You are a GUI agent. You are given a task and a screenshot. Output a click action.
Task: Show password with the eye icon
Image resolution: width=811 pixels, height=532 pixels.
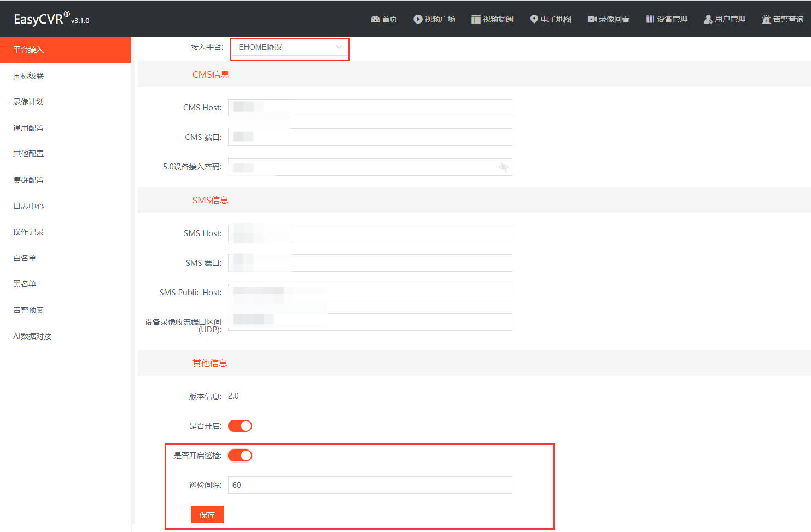(504, 167)
